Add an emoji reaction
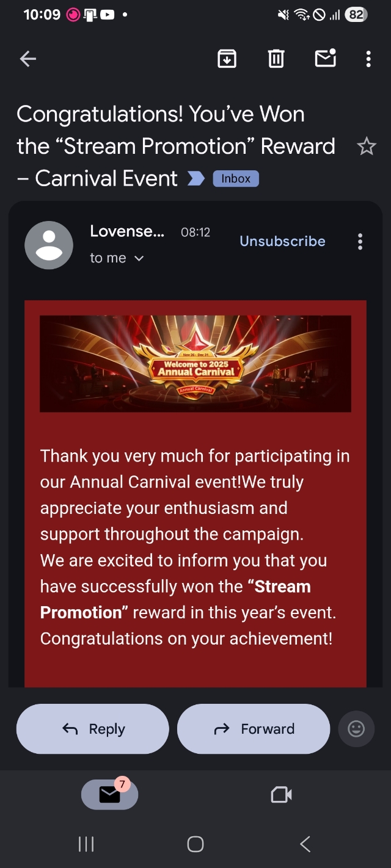Image resolution: width=391 pixels, height=868 pixels. 356,729
